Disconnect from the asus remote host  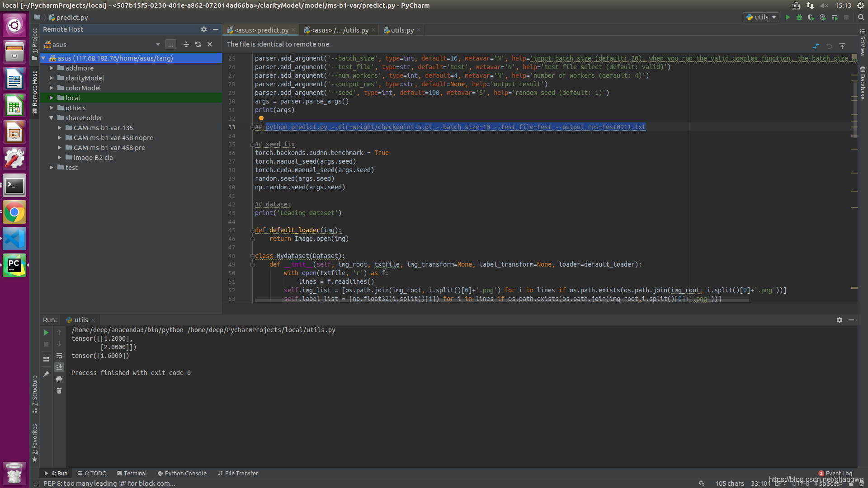point(210,44)
